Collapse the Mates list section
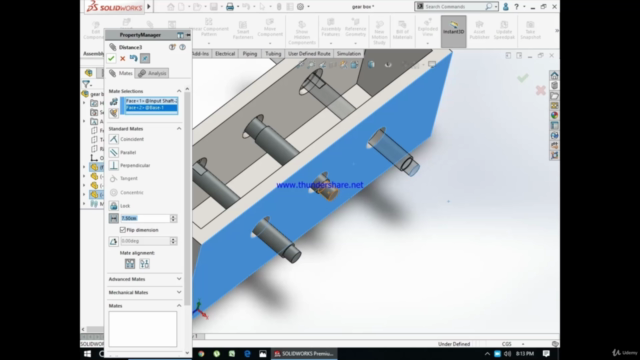Image resolution: width=640 pixels, height=360 pixels. click(x=179, y=306)
